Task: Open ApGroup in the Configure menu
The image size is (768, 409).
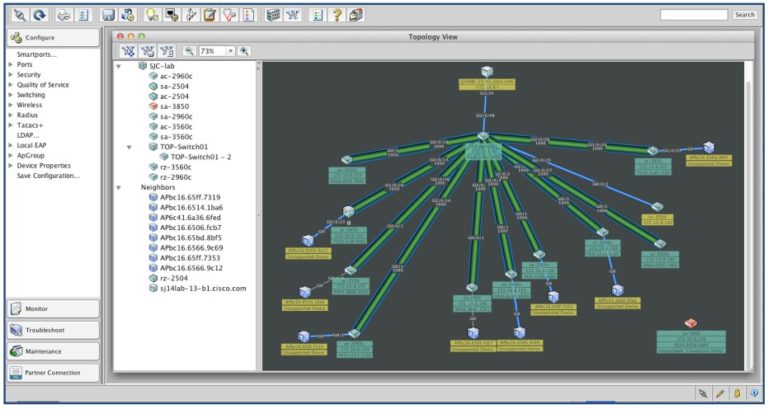Action: pyautogui.click(x=30, y=155)
